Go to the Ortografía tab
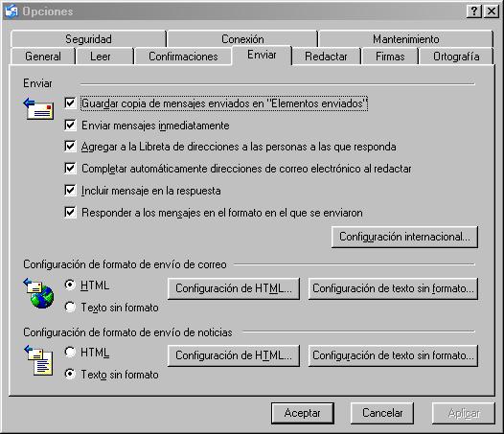 click(456, 57)
